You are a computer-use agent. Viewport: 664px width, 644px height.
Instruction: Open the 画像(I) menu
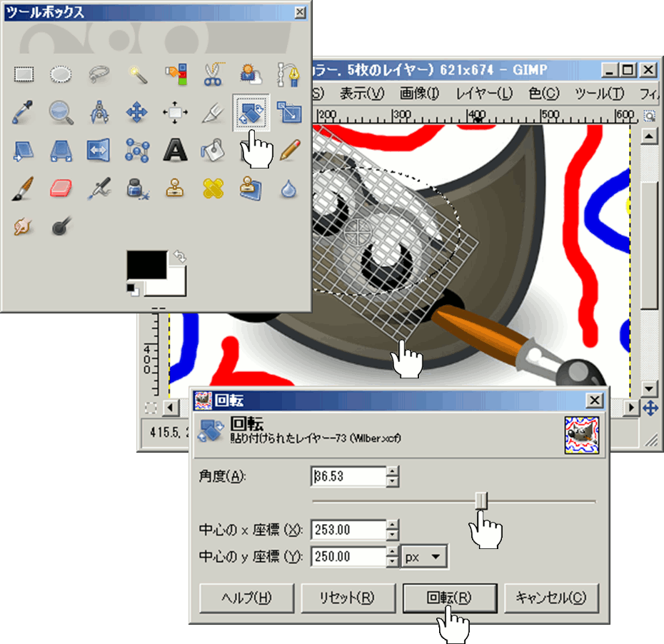coord(419,94)
